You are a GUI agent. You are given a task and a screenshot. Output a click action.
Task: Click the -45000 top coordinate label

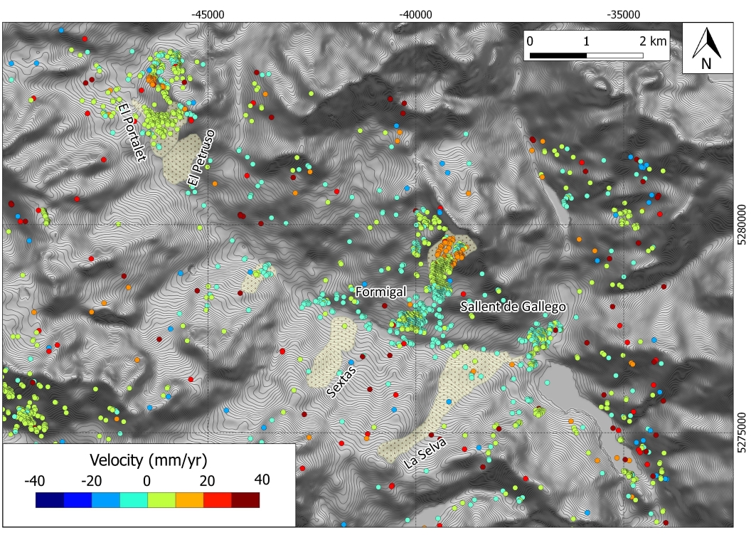pos(208,13)
